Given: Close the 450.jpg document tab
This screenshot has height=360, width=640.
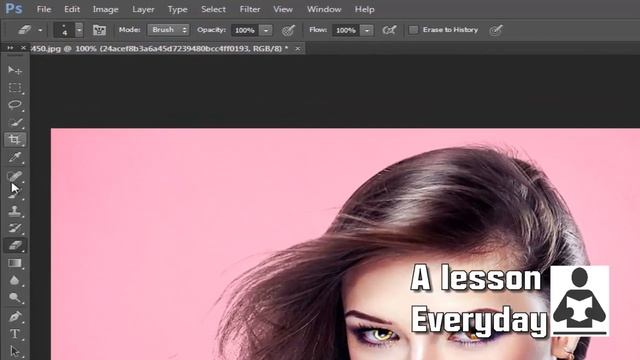Looking at the screenshot, I should 298,49.
